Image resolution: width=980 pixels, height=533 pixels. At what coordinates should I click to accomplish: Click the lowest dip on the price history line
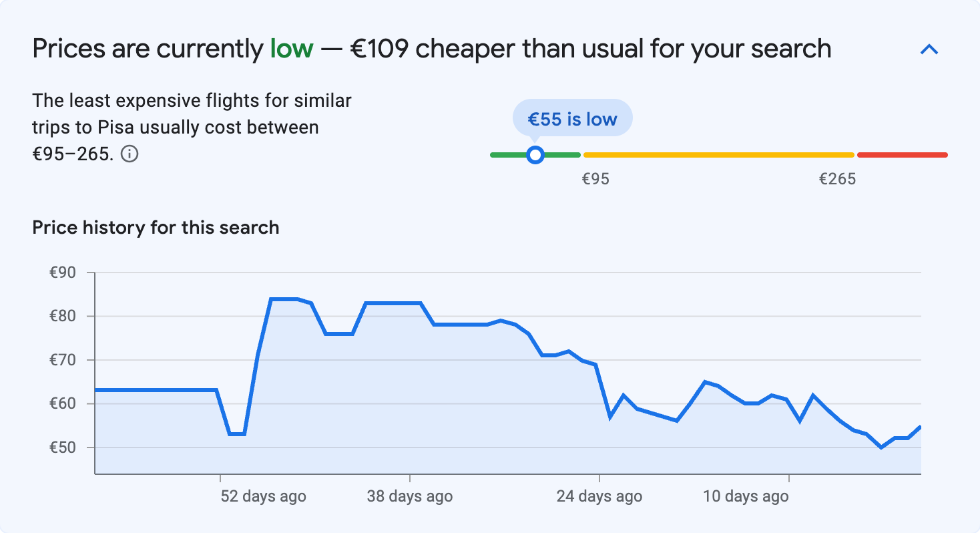click(881, 446)
